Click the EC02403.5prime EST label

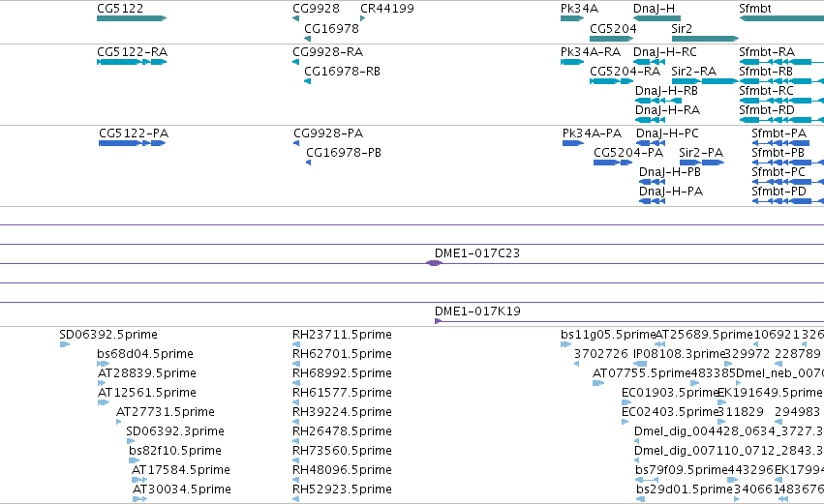(x=669, y=412)
